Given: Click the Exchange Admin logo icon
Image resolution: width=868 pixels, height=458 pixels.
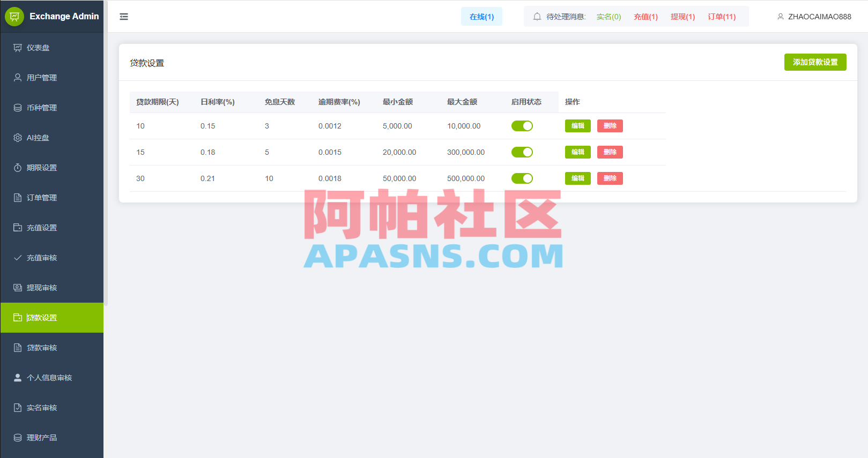Looking at the screenshot, I should (14, 17).
